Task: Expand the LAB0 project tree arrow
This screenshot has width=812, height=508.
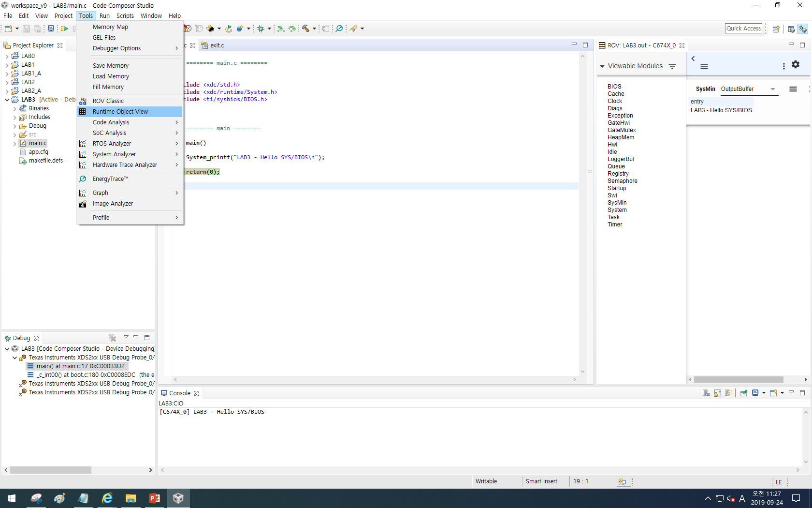Action: click(7, 56)
